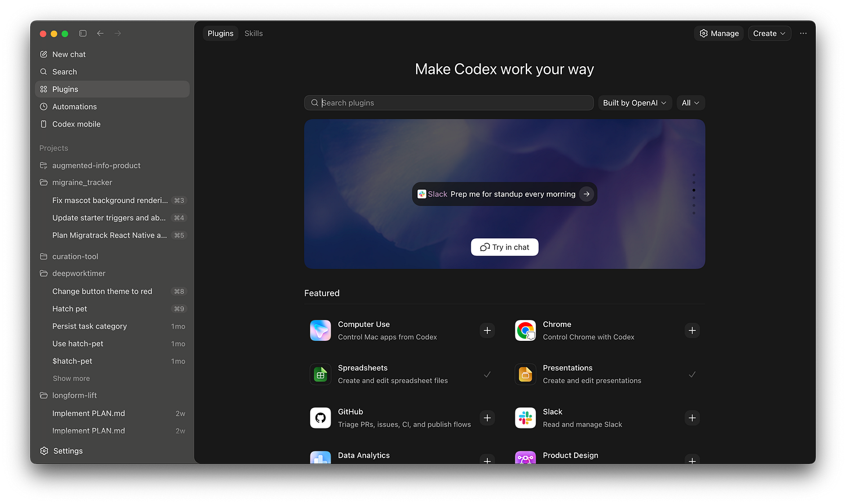Image resolution: width=846 pixels, height=504 pixels.
Task: Click the search magnifier icon in sidebar
Action: [44, 72]
